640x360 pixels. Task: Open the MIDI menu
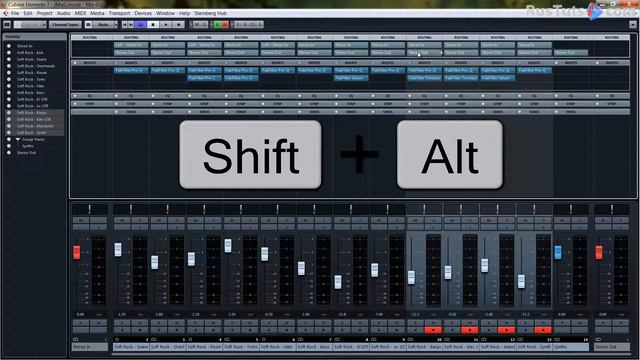[x=80, y=13]
